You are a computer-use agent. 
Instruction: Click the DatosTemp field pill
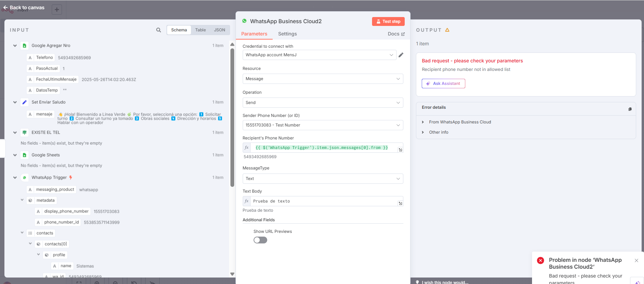pos(43,90)
